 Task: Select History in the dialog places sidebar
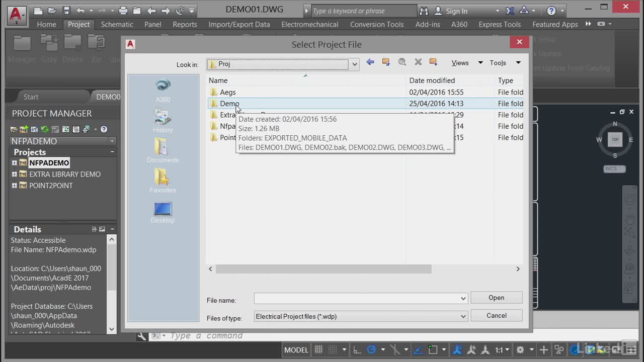[163, 121]
